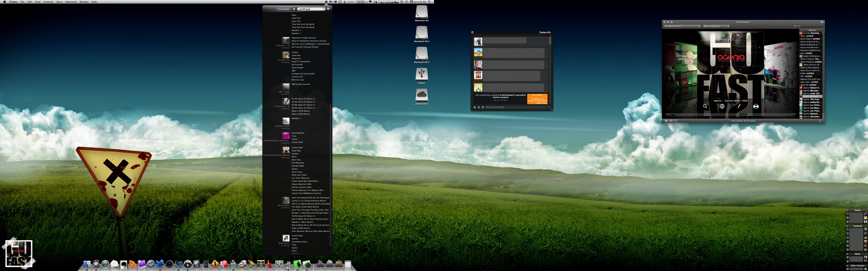
Task: Click the What are you doing? field
Action: [516, 107]
